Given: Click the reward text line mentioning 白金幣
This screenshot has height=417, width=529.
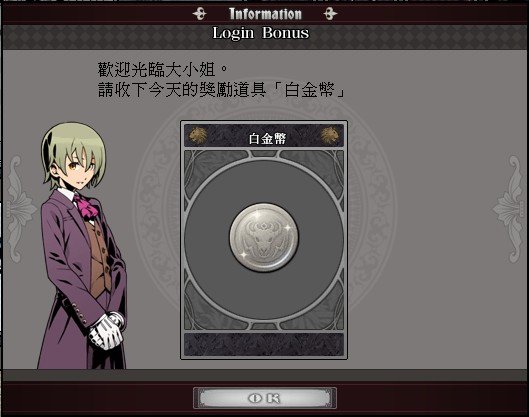Looking at the screenshot, I should [x=221, y=90].
